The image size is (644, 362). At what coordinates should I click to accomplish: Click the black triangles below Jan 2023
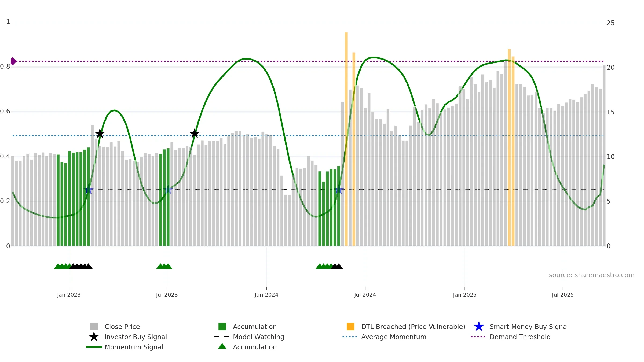[81, 266]
